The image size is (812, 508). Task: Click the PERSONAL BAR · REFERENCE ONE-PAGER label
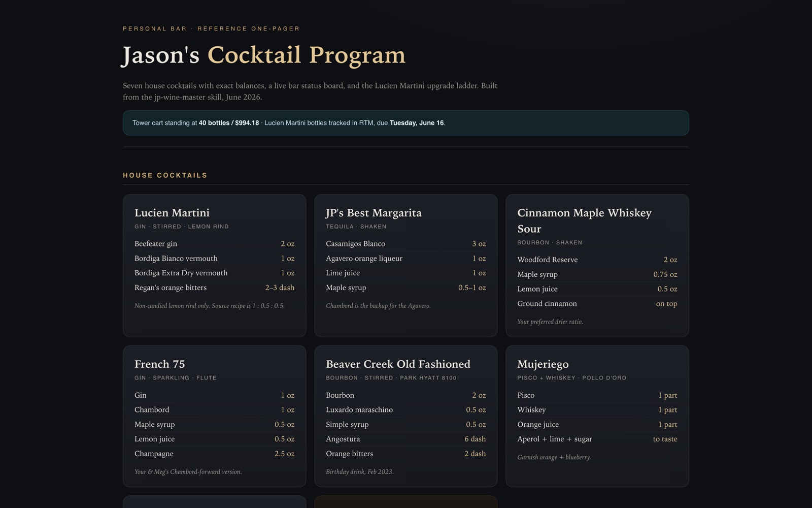pos(211,28)
